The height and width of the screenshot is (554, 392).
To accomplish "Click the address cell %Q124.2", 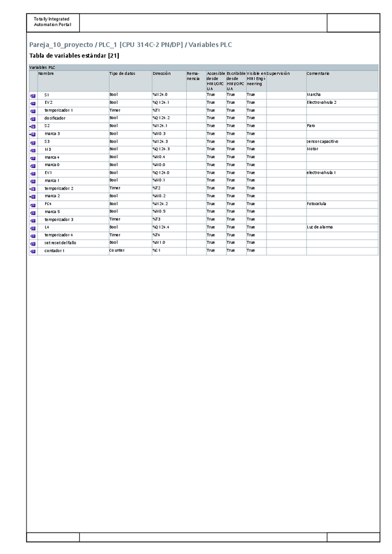I will tap(169, 118).
